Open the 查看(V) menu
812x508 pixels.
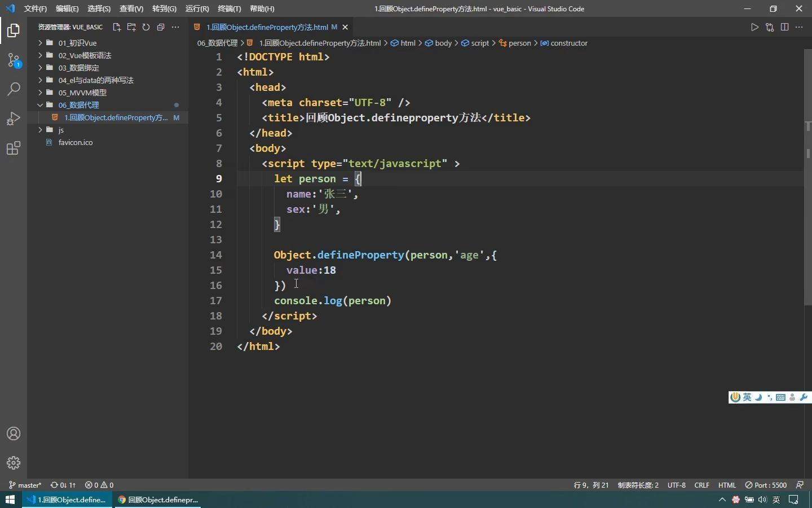(x=131, y=8)
